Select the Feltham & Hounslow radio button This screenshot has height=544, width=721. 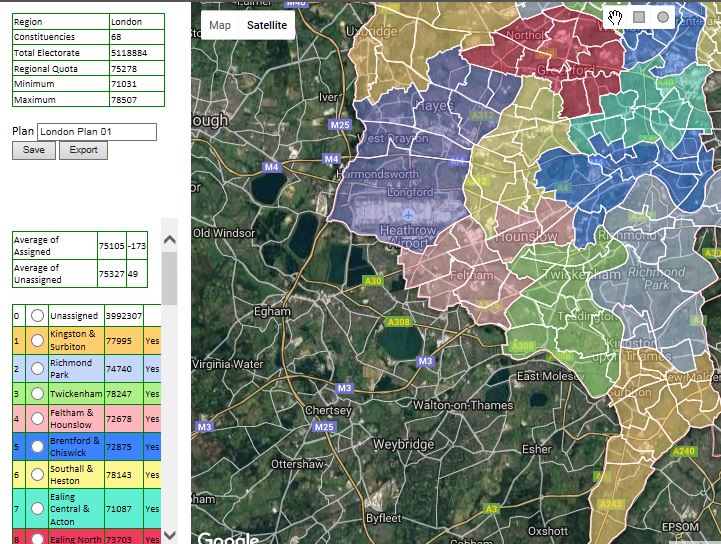pyautogui.click(x=37, y=418)
